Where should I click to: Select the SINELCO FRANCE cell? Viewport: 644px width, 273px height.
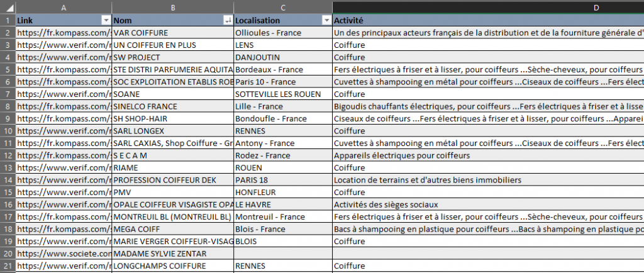tap(172, 106)
